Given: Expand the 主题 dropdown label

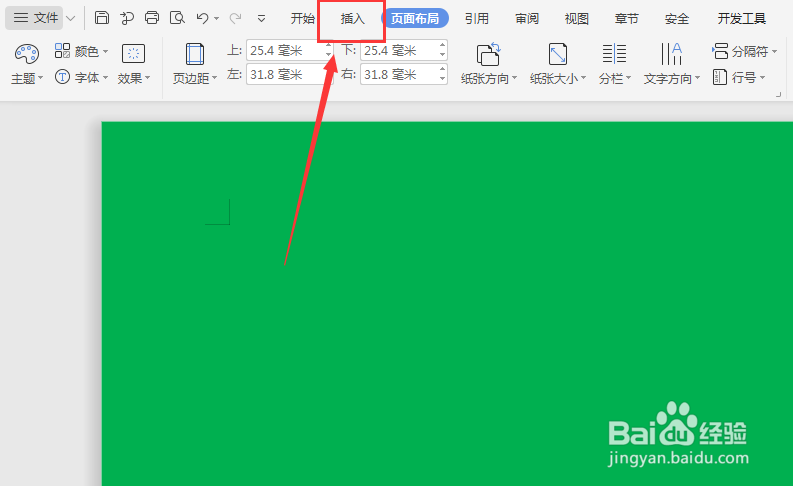Looking at the screenshot, I should pos(27,78).
